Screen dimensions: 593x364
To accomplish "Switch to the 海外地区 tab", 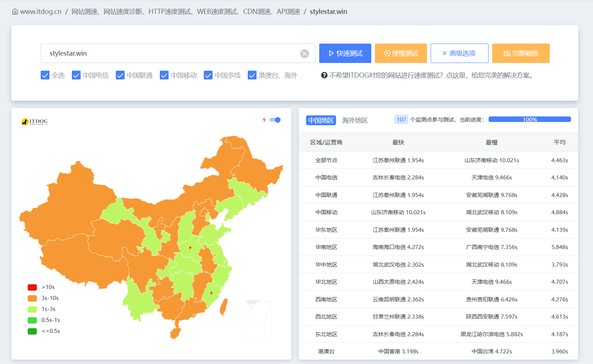I will tap(355, 120).
